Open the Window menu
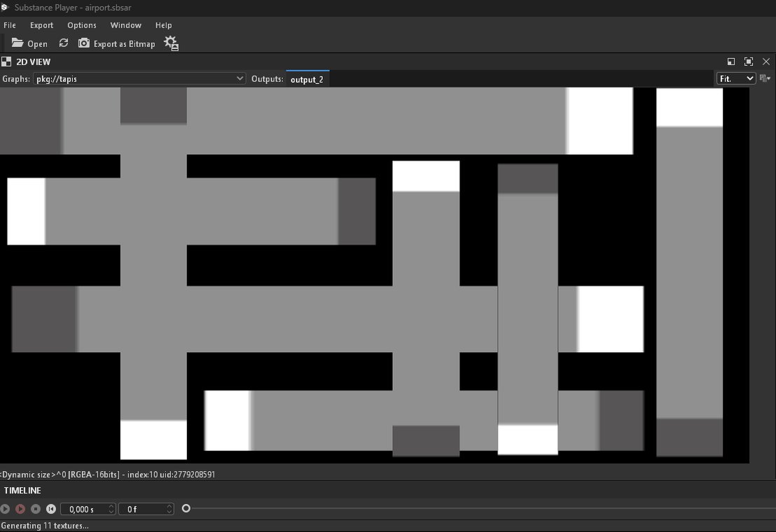The width and height of the screenshot is (776, 532). [x=125, y=25]
